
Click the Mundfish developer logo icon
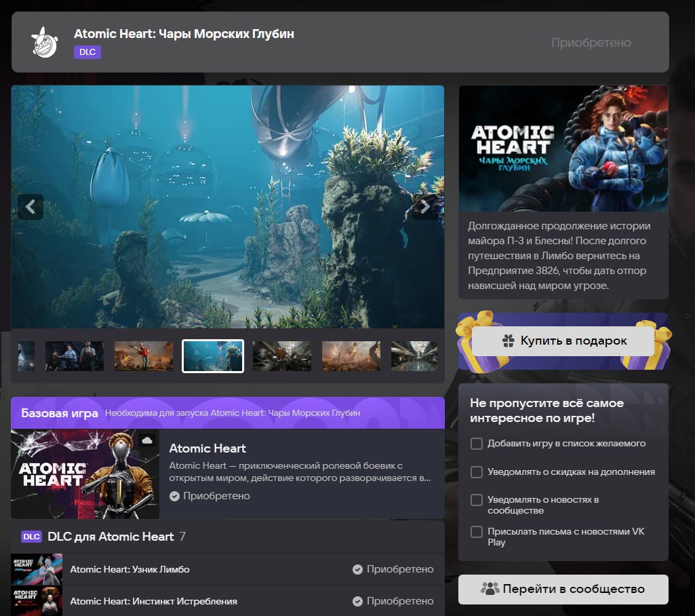[x=45, y=42]
